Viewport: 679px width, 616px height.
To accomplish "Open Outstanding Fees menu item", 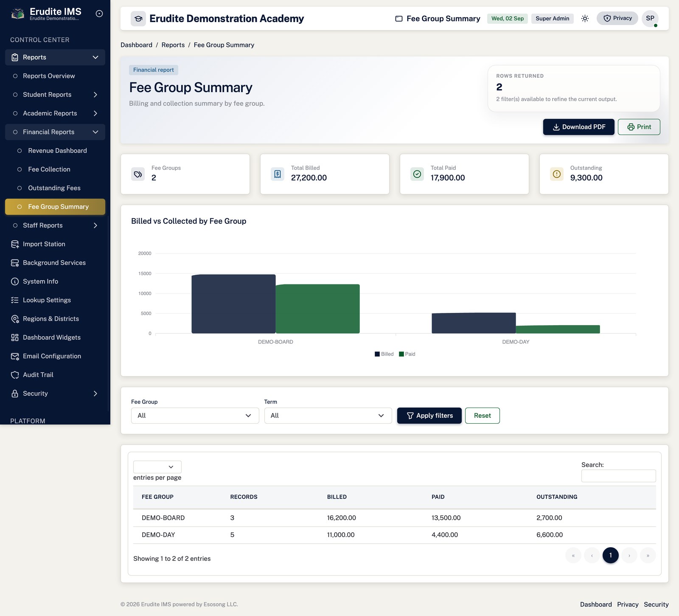I will (x=55, y=188).
